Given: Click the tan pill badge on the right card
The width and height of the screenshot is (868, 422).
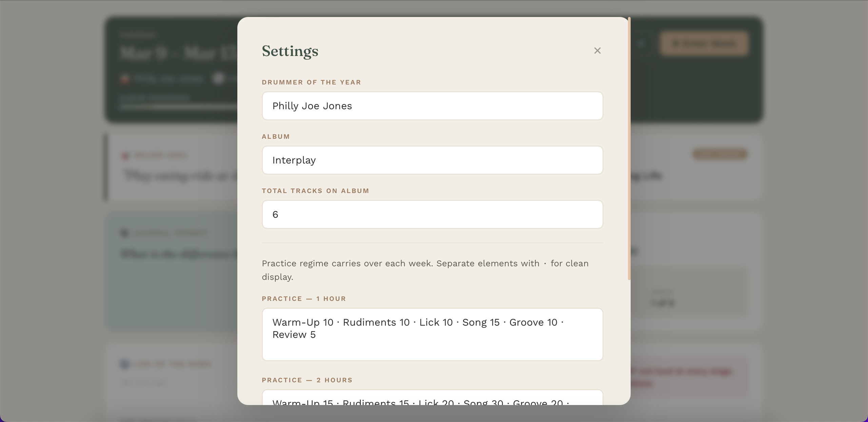Looking at the screenshot, I should (x=719, y=154).
